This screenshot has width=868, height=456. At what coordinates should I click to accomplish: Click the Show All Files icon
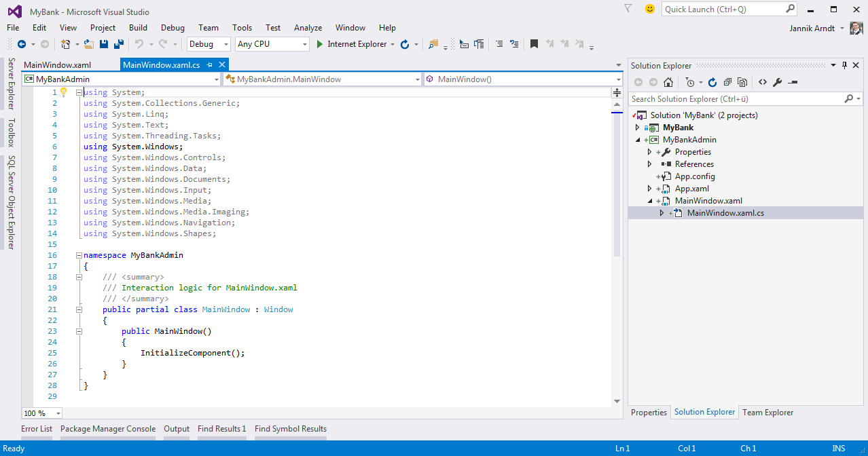[x=742, y=82]
